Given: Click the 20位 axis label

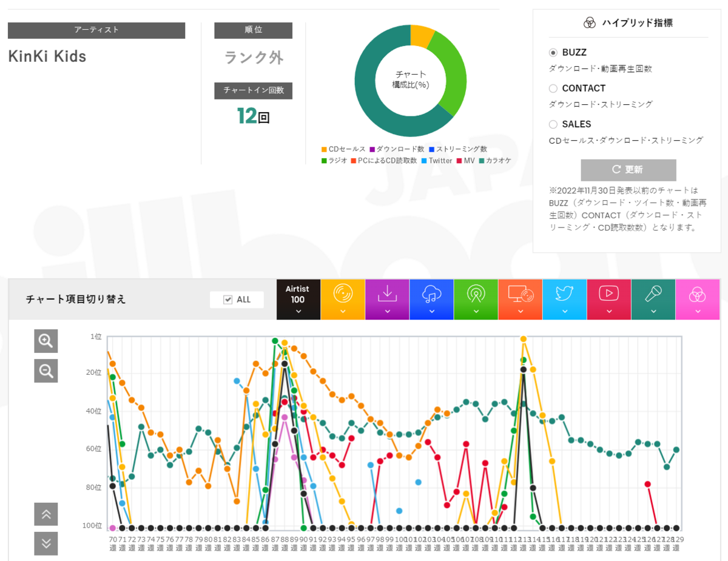Looking at the screenshot, I should click(x=95, y=372).
